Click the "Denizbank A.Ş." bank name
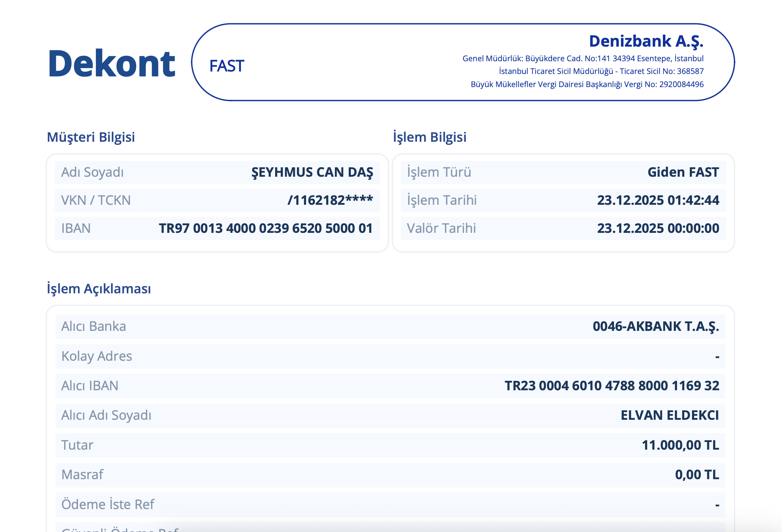 click(646, 42)
